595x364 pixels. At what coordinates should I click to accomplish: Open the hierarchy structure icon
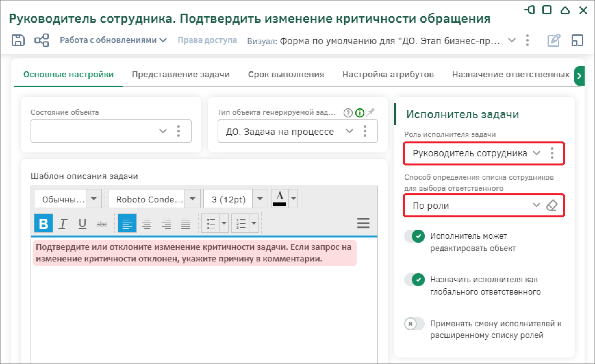pyautogui.click(x=42, y=41)
